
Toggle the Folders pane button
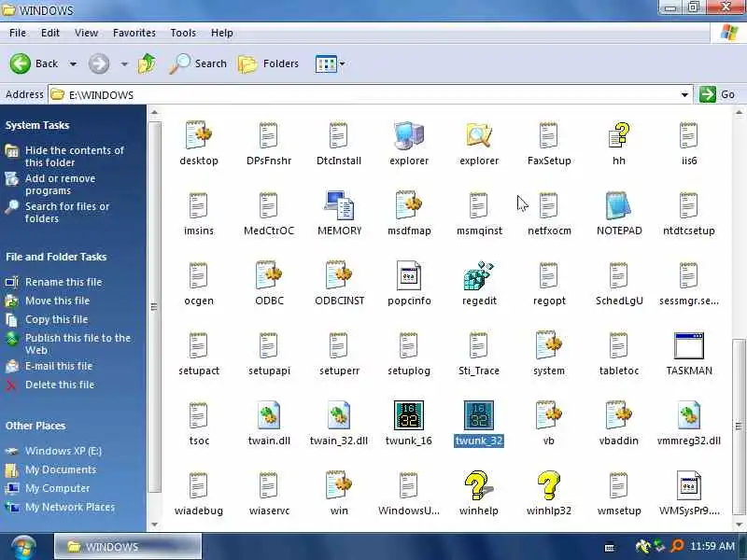pyautogui.click(x=268, y=63)
